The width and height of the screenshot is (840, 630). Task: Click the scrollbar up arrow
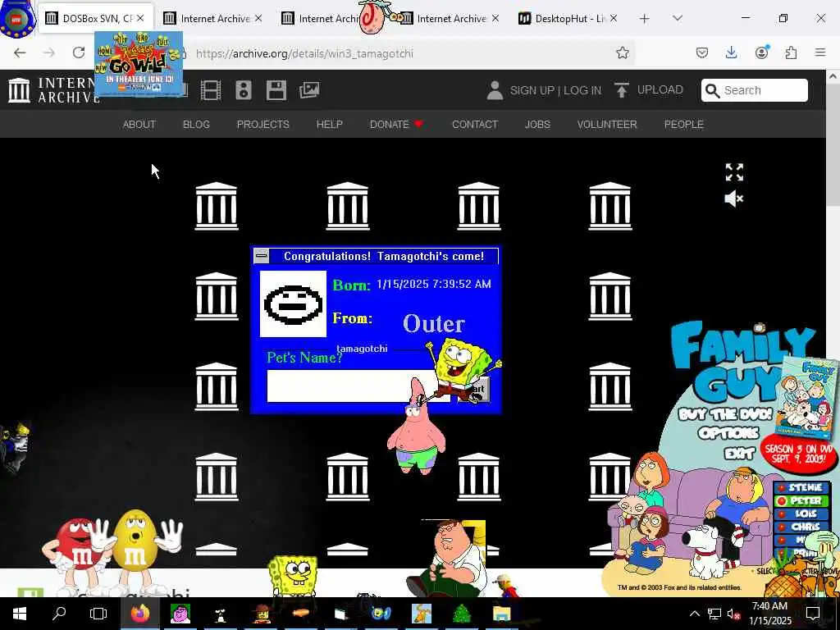[833, 76]
